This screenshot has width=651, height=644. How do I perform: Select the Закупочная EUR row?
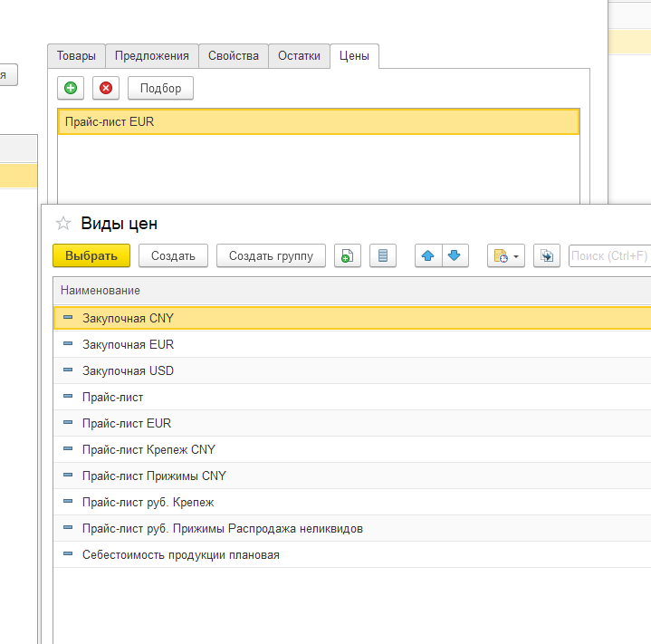352,344
